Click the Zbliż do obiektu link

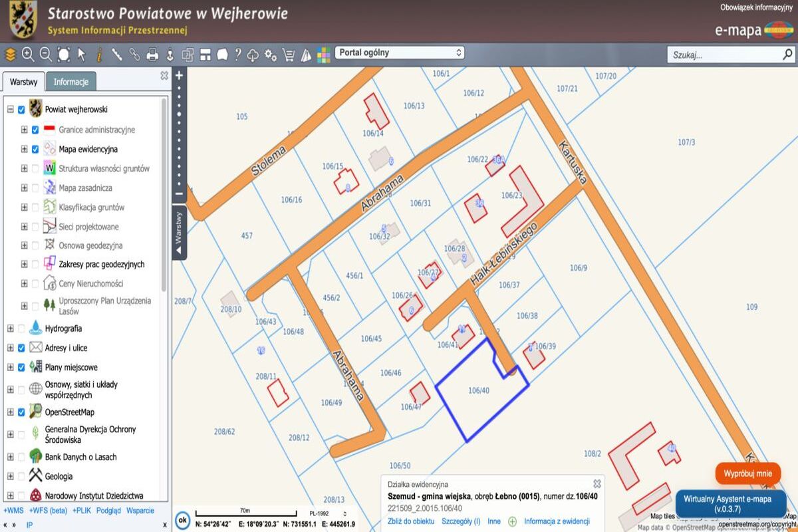click(x=411, y=521)
